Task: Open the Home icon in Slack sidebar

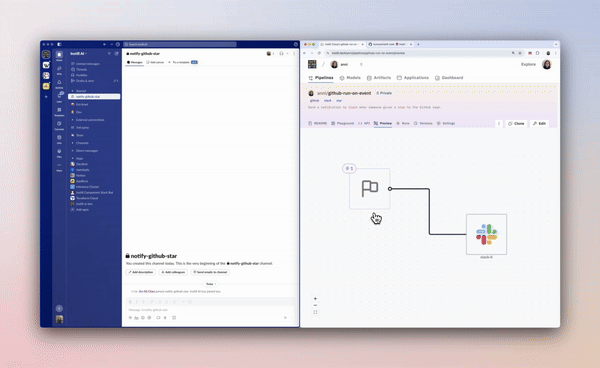Action: (59, 56)
